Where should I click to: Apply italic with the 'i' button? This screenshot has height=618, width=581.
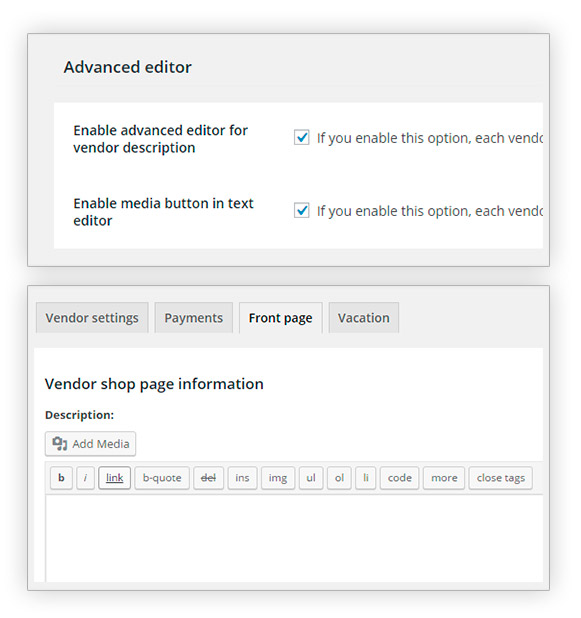click(85, 478)
